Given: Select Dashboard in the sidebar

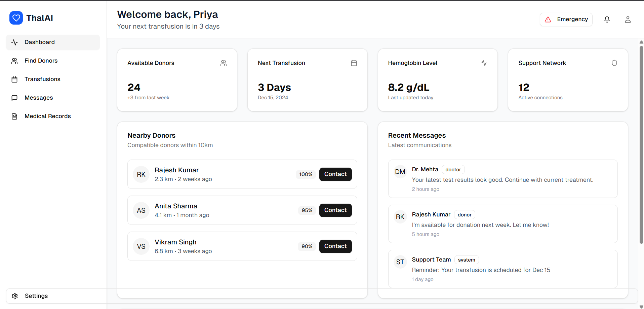Looking at the screenshot, I should pyautogui.click(x=40, y=42).
